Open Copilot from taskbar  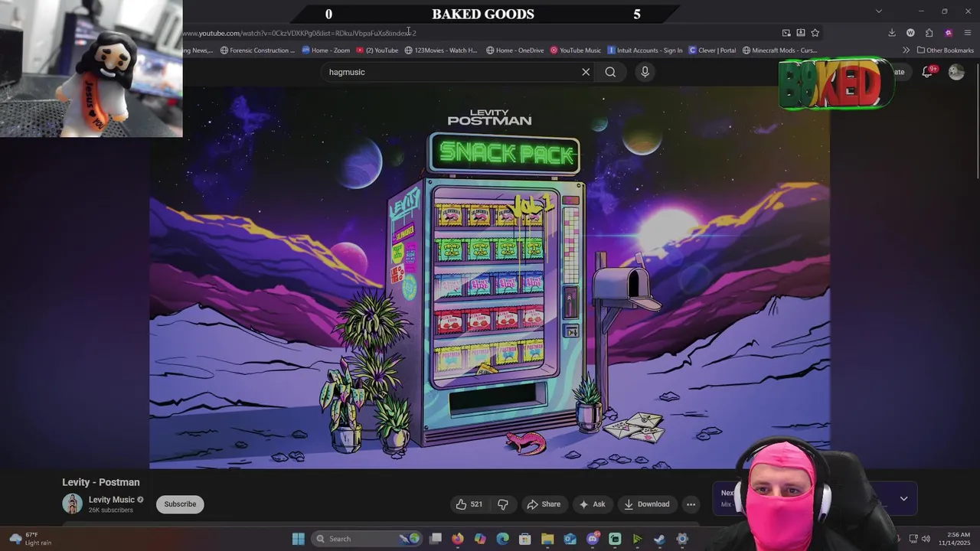click(480, 539)
